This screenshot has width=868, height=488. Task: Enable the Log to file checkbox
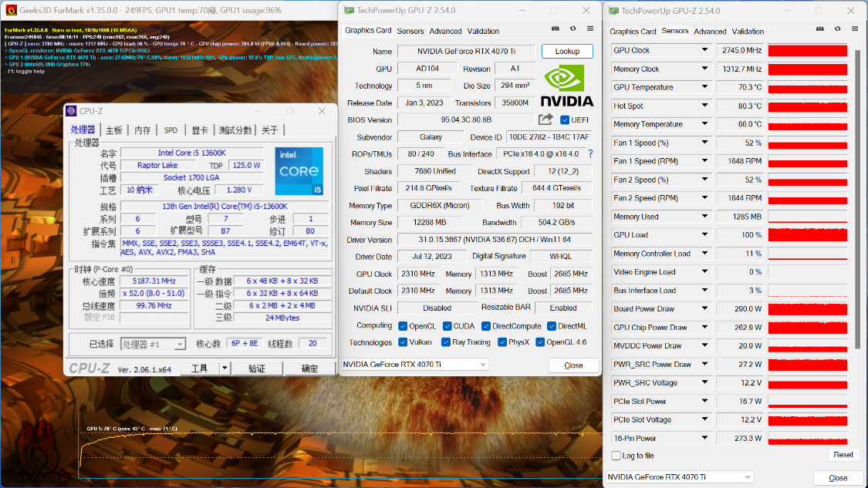tap(616, 456)
